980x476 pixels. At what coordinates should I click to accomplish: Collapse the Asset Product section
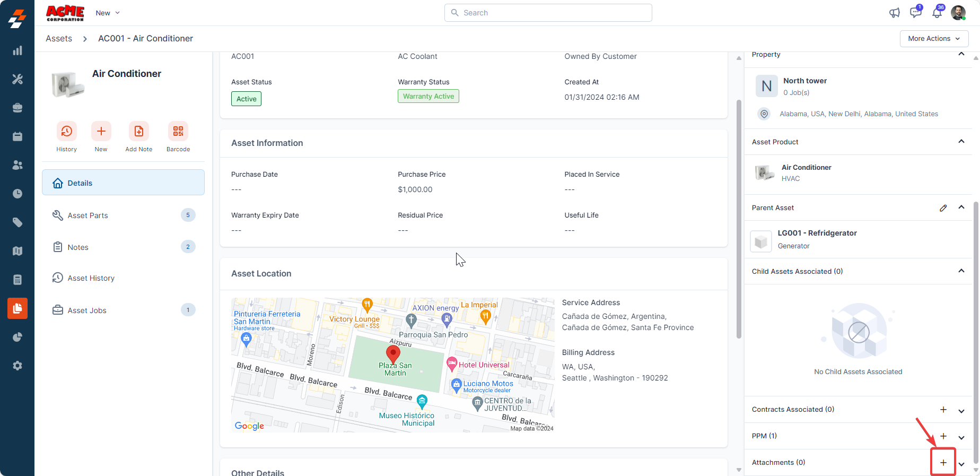pyautogui.click(x=961, y=142)
